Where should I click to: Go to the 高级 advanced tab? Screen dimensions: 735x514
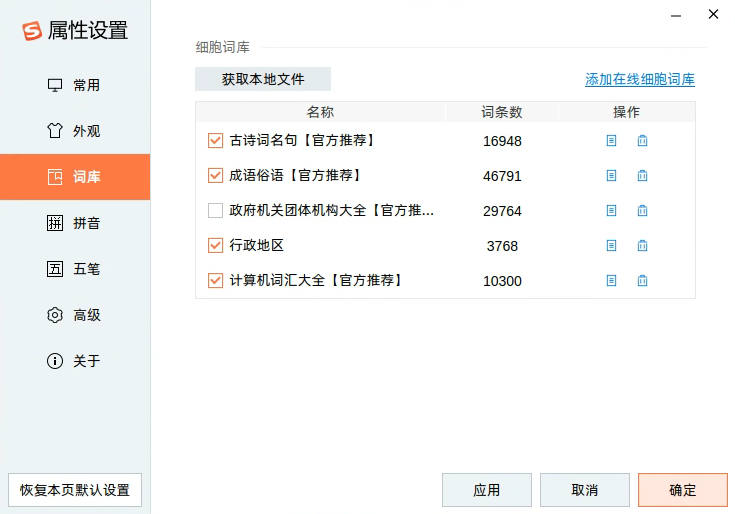(x=75, y=315)
